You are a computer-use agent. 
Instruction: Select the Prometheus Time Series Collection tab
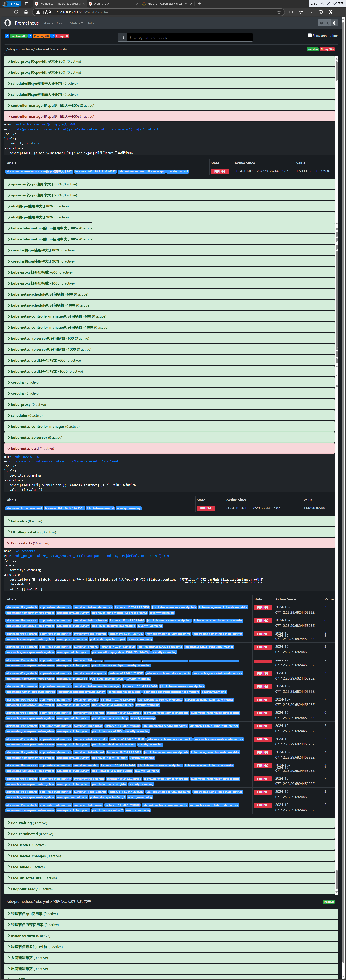59,4
